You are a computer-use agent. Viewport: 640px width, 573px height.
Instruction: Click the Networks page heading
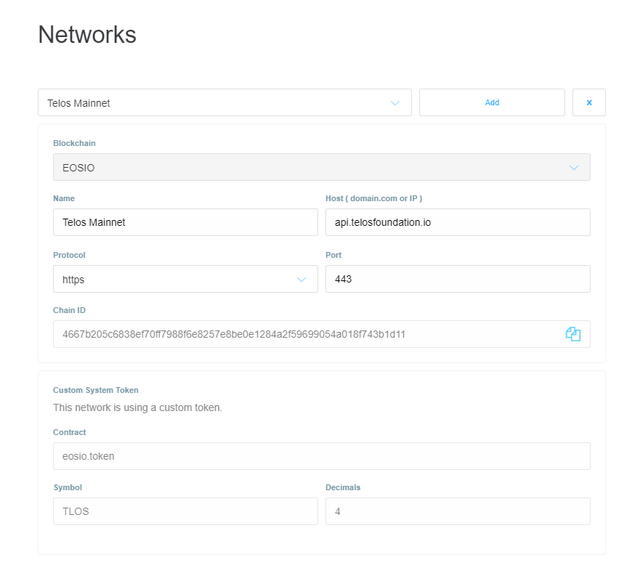tap(87, 34)
